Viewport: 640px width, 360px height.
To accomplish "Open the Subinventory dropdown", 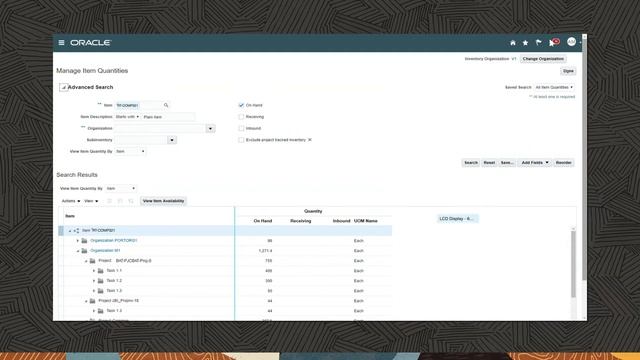I will (x=172, y=140).
